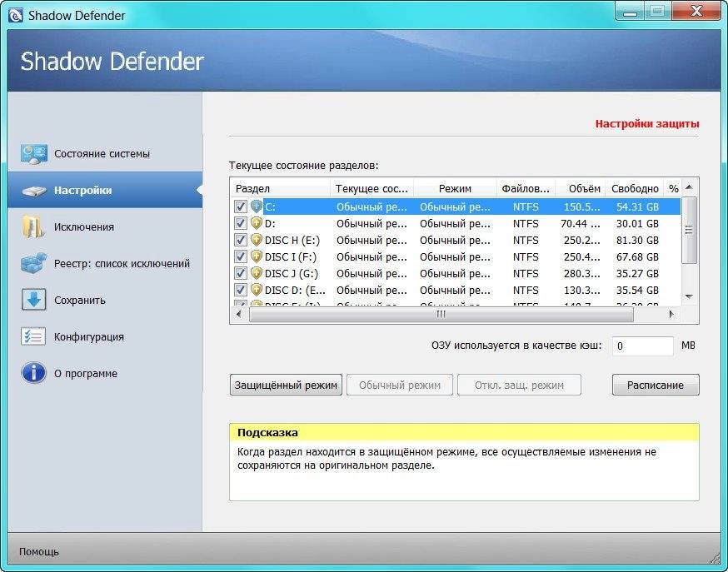
Task: Uncheck the DISC I (F:) checkbox
Action: pos(240,256)
